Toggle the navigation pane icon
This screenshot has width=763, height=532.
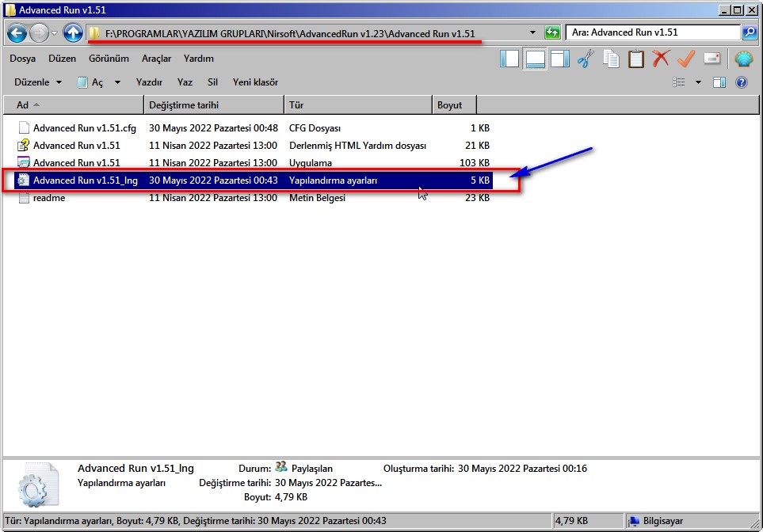[509, 59]
